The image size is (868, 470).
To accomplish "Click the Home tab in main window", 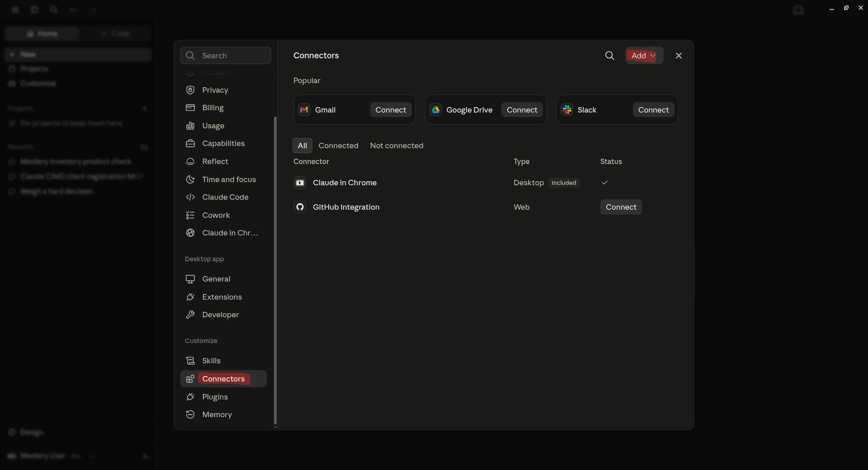I will [42, 33].
